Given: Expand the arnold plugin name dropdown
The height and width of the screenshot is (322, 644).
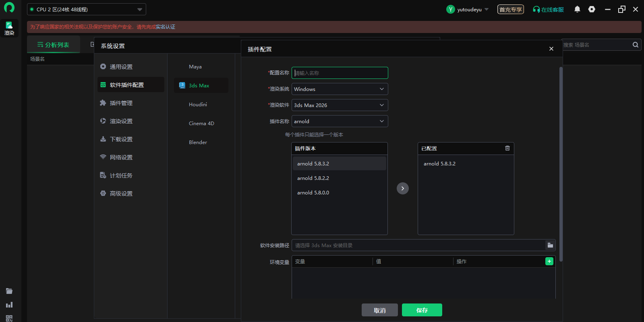Looking at the screenshot, I should (x=340, y=121).
